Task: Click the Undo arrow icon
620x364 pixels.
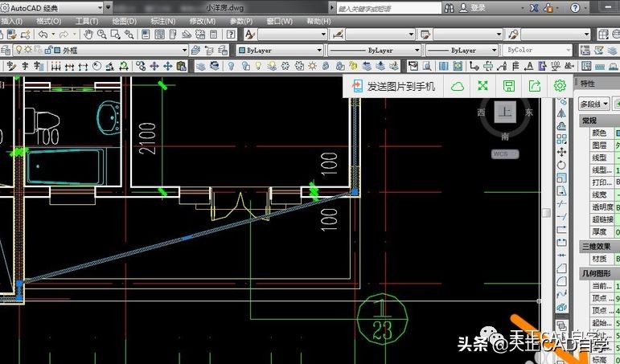Action: [43, 35]
